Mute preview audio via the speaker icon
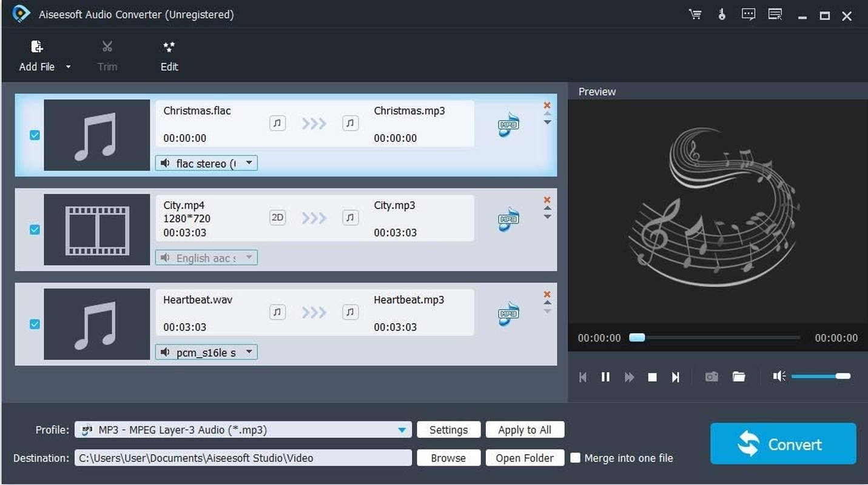868x485 pixels. 779,376
